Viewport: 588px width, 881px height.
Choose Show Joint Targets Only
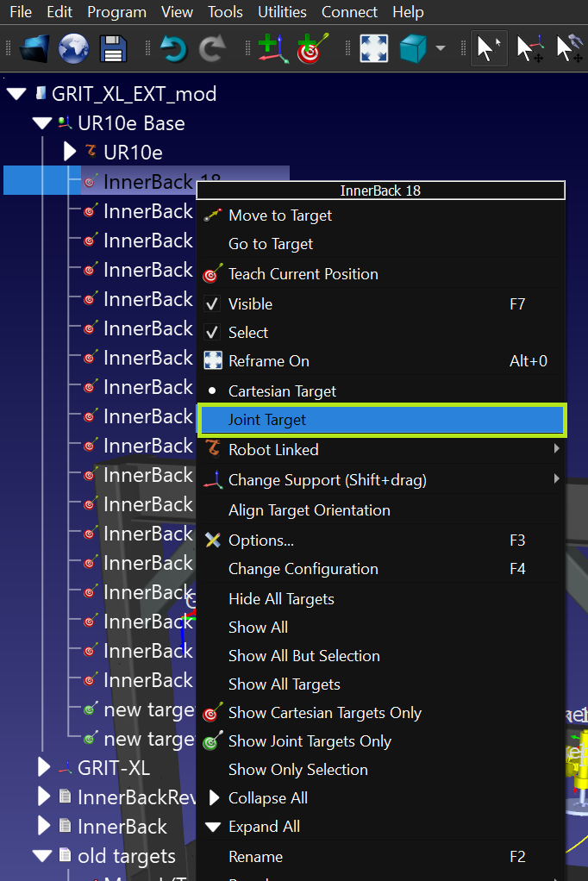pos(310,741)
